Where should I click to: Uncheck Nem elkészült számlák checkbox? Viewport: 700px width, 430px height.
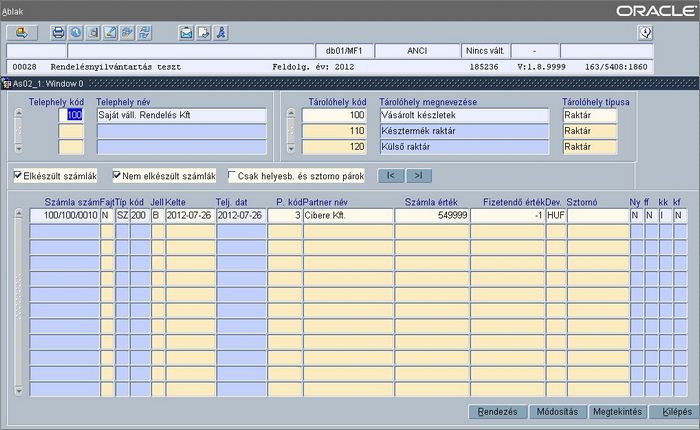click(117, 175)
